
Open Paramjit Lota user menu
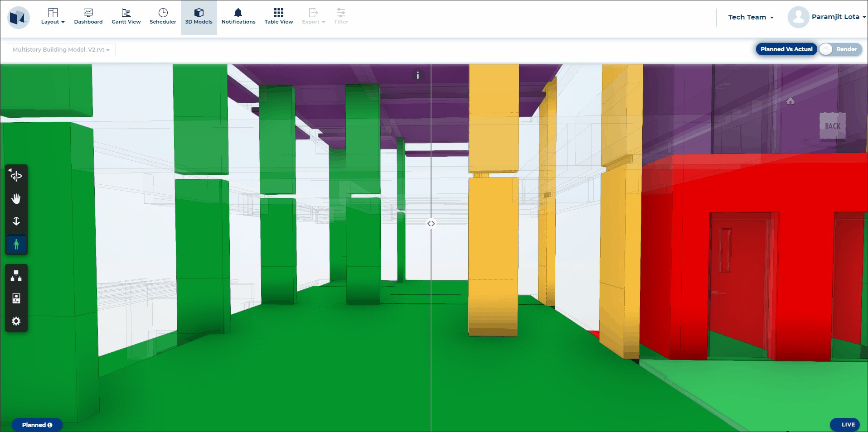(x=838, y=17)
